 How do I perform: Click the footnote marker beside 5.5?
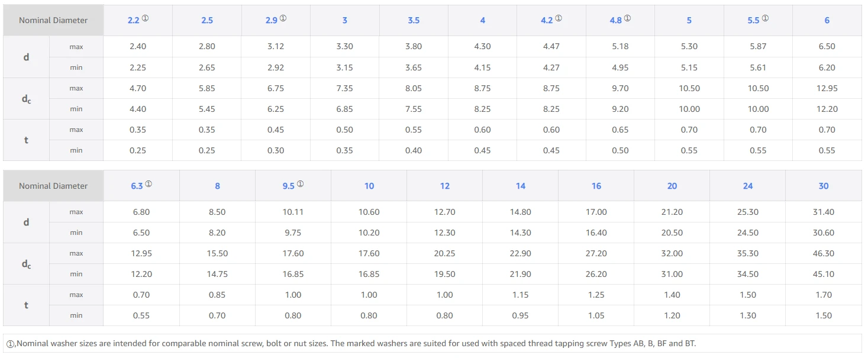(765, 18)
